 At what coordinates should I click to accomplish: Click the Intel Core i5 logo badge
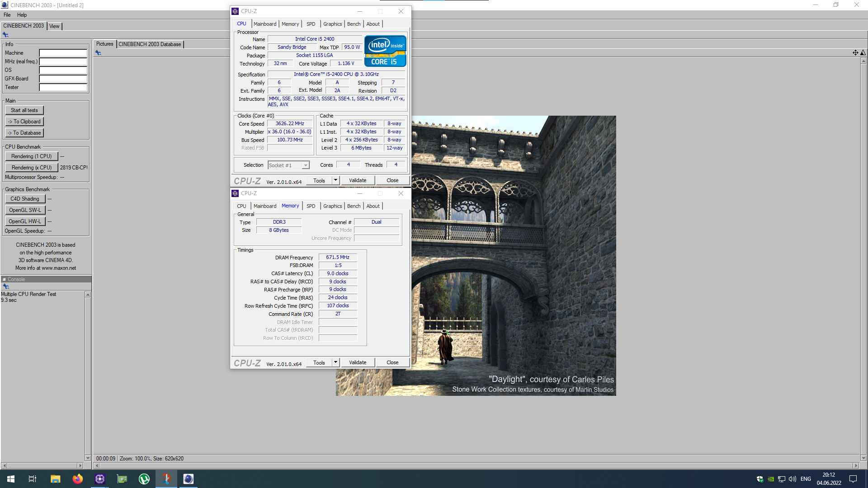(x=385, y=51)
